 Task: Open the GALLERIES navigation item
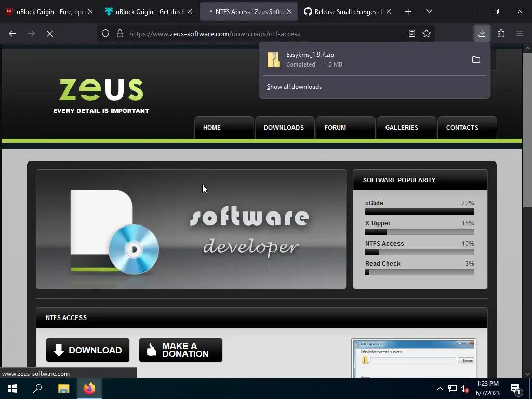coord(406,128)
